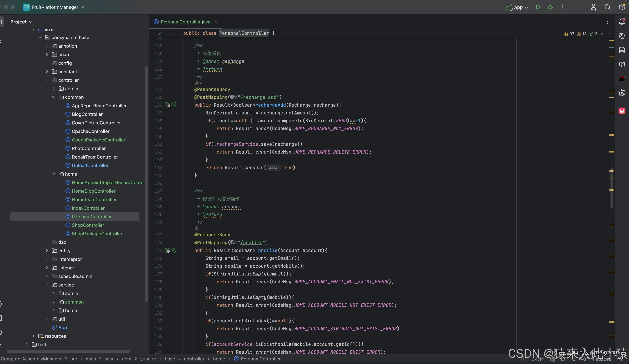Collapse the controller folder
Viewport: 629px width, 364px height.
[47, 80]
